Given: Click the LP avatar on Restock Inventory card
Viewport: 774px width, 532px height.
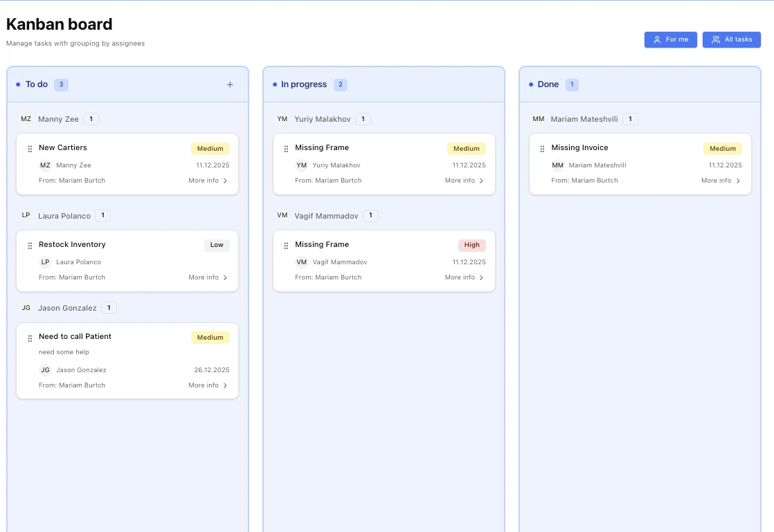Looking at the screenshot, I should coord(45,262).
